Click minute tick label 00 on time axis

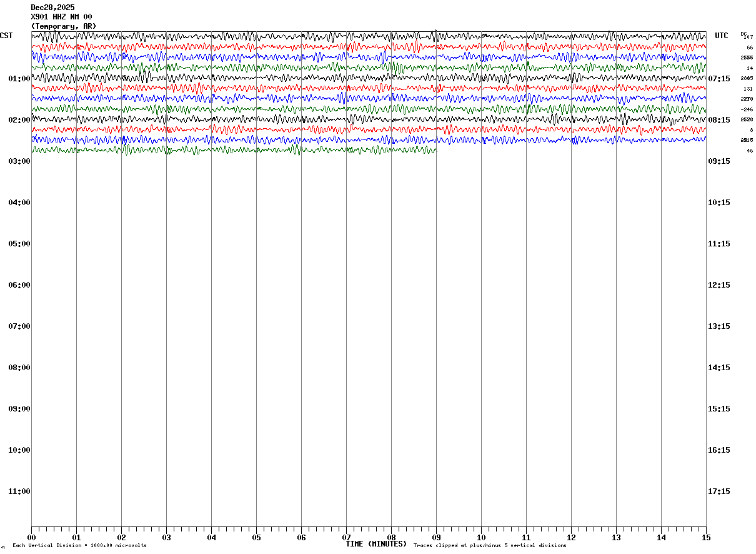[31, 537]
